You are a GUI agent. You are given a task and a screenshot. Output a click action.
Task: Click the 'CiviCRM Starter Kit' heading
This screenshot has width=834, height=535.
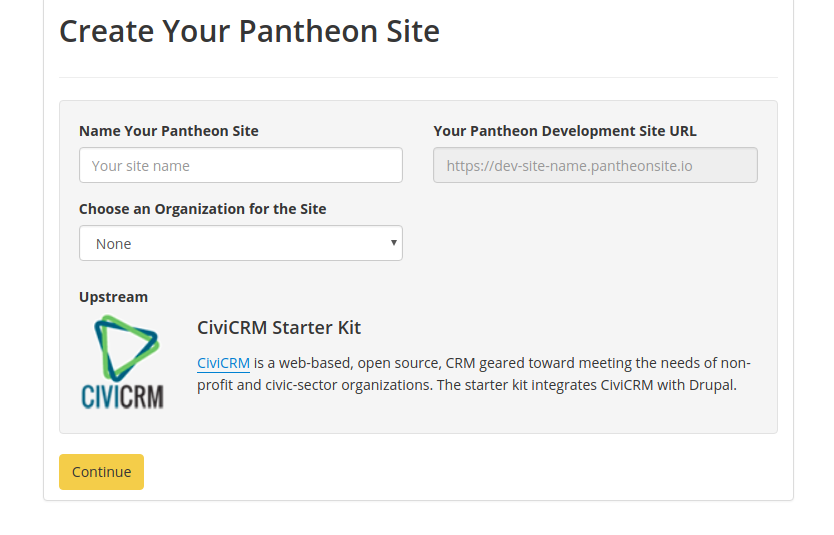[279, 328]
